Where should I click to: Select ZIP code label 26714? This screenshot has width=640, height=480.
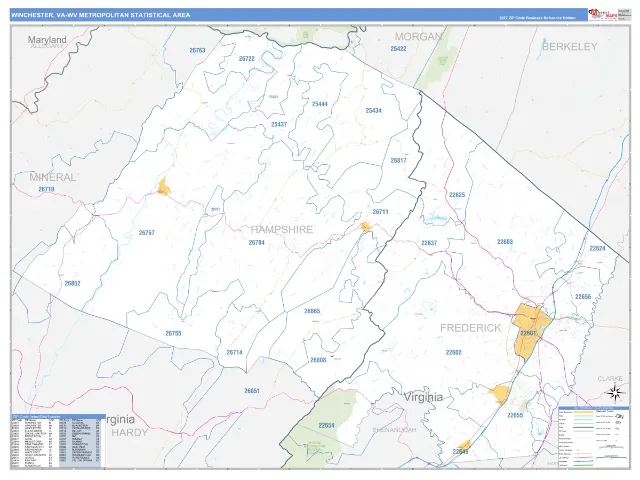(234, 352)
